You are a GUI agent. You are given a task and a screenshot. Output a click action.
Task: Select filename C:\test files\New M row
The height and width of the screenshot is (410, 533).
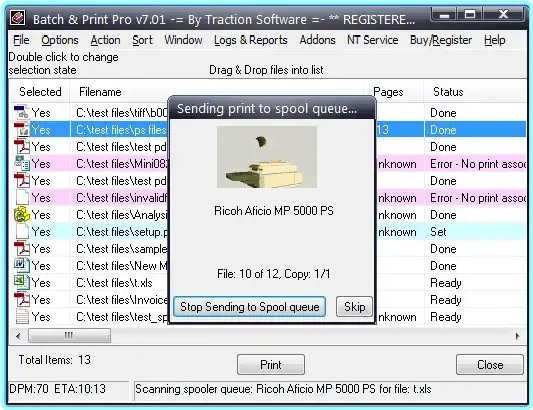tap(122, 266)
